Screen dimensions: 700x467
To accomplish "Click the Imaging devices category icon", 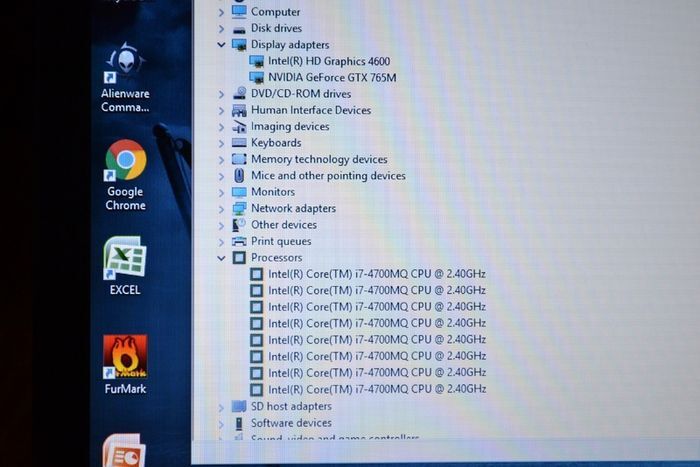I will coord(239,127).
